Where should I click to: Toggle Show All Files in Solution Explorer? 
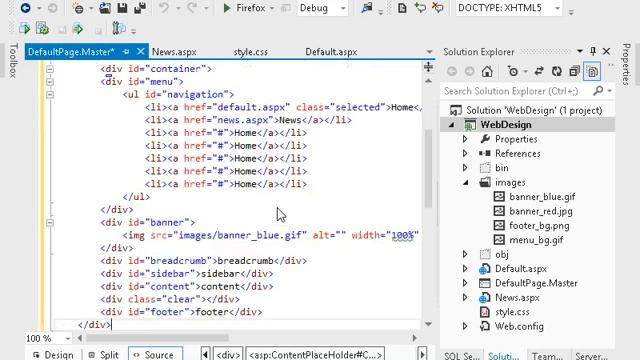click(x=592, y=71)
